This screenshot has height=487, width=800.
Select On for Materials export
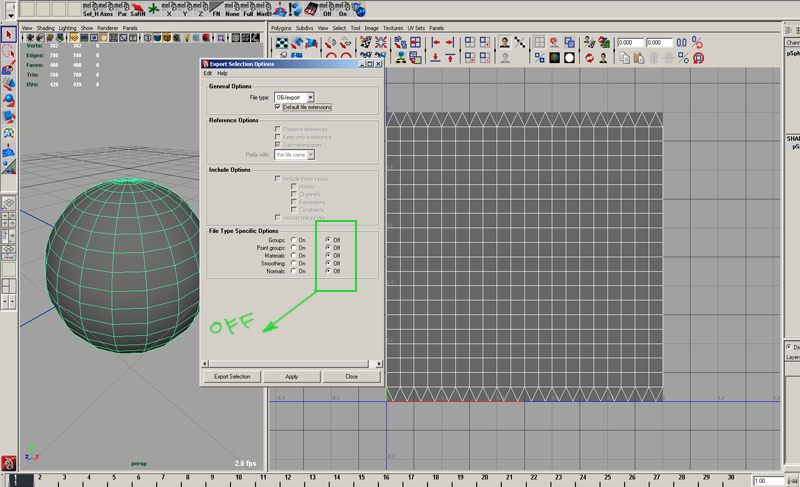coord(293,256)
